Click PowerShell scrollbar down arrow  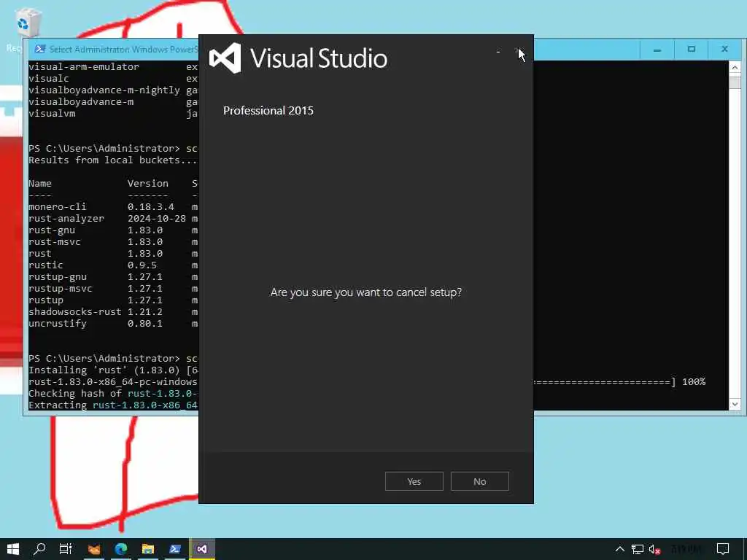[735, 404]
